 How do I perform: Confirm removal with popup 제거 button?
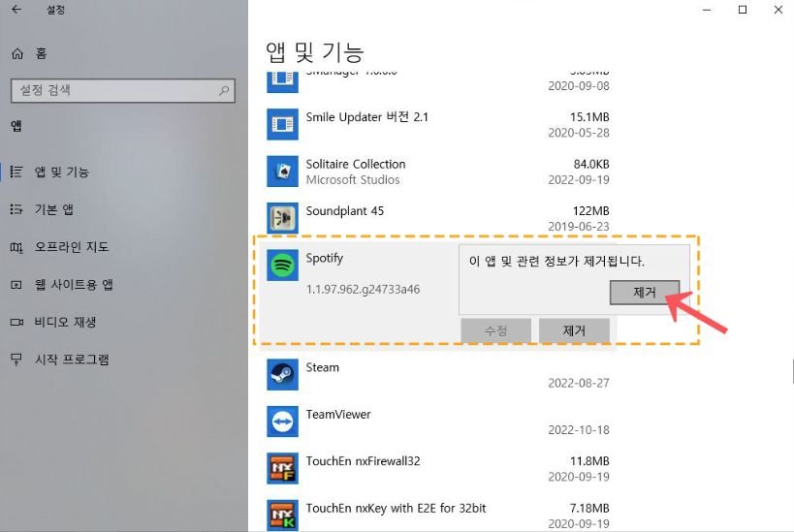click(x=645, y=292)
